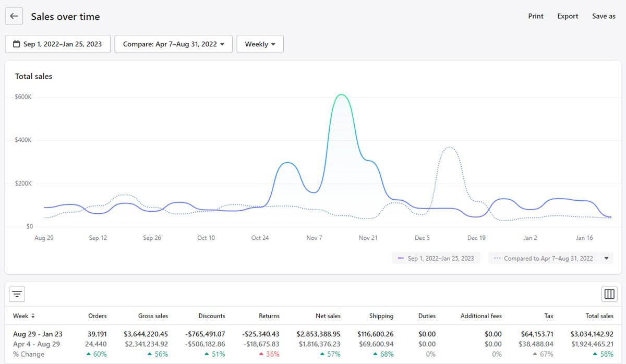Click Export in the header
Image resolution: width=626 pixels, height=364 pixels.
tap(568, 16)
